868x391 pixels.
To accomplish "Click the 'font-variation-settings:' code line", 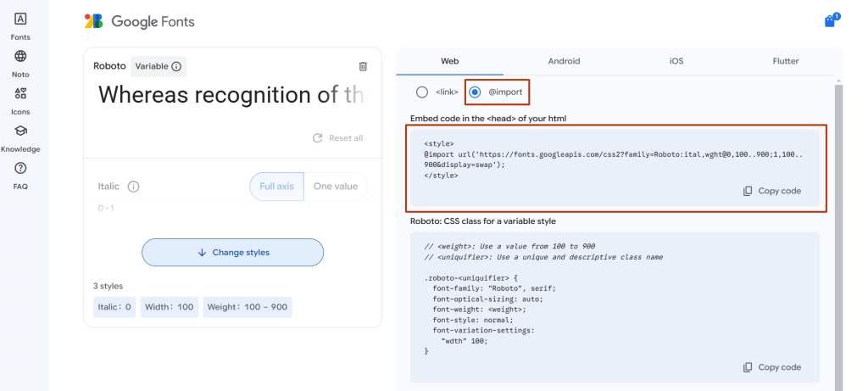I will 484,331.
